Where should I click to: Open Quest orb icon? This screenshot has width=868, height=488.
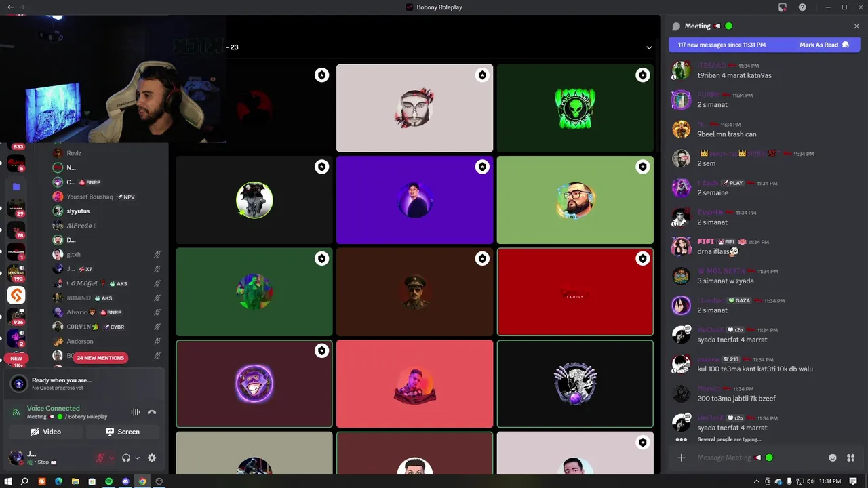[19, 384]
